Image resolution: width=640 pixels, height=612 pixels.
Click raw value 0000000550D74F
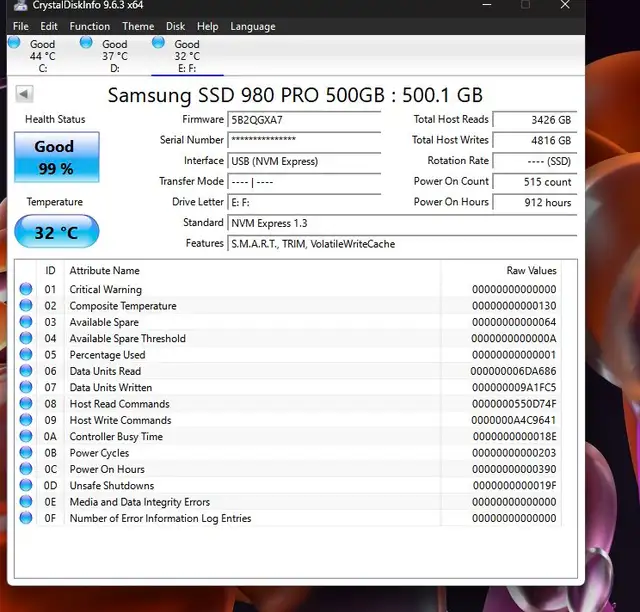514,404
